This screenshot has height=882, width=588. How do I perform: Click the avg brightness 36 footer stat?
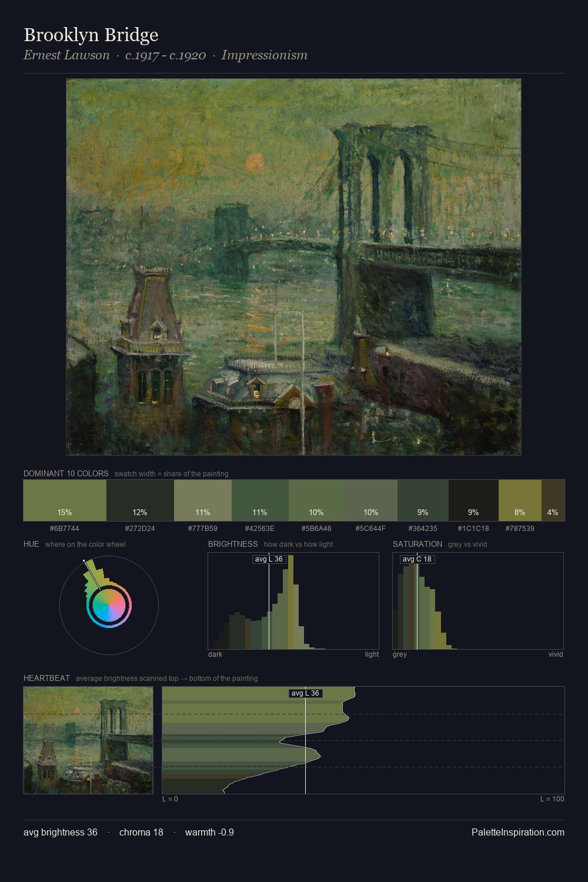coord(61,832)
